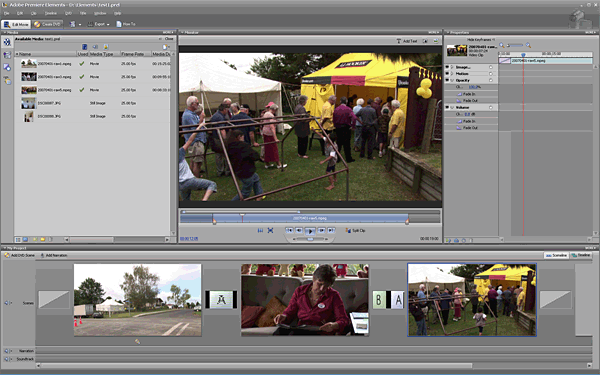
Task: Open the Clip menu
Action: click(34, 13)
